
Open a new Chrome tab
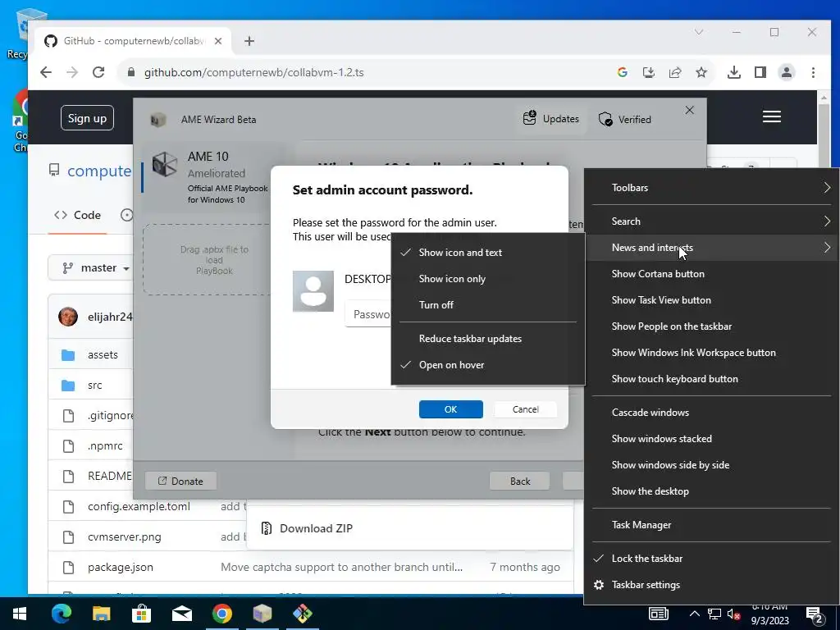(x=249, y=41)
